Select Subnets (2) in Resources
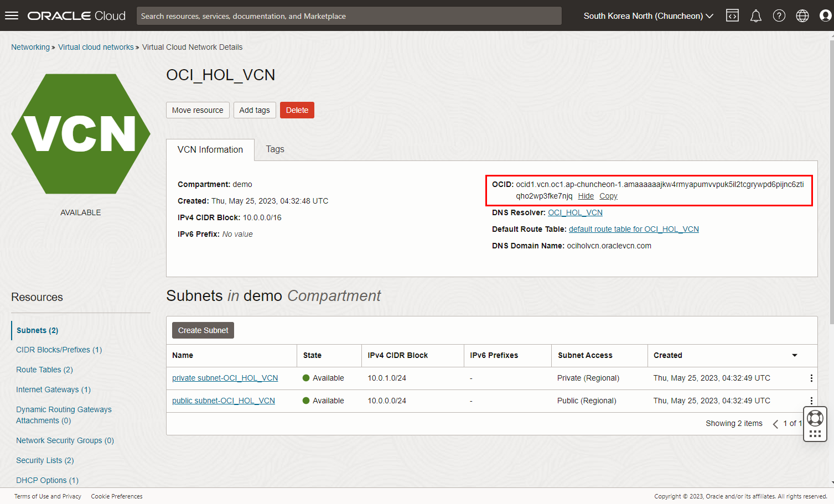Viewport: 834px width, 504px height. 37,330
